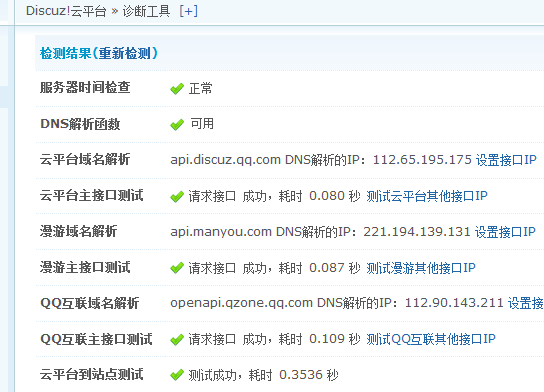This screenshot has width=544, height=392.
Task: Click the Discuz!云平台 breadcrumb text
Action: click(x=66, y=11)
